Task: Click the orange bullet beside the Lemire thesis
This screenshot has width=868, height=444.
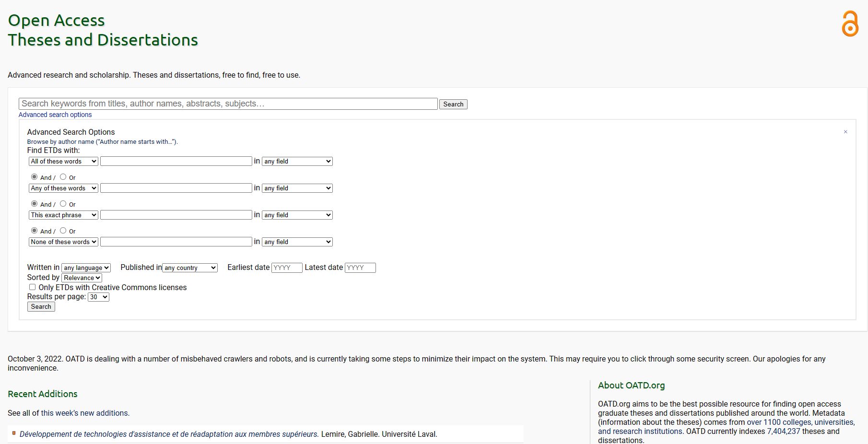Action: coord(14,433)
